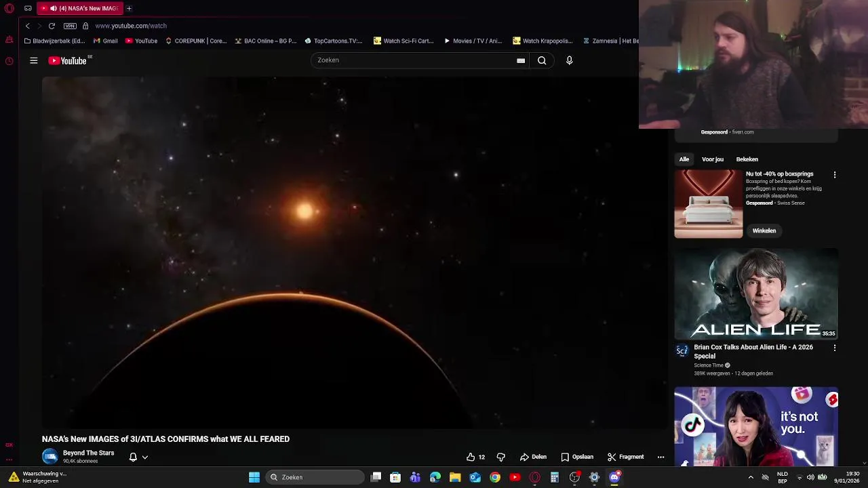This screenshot has height=488, width=868.
Task: Toggle the Opera VPN badge
Action: [x=70, y=26]
